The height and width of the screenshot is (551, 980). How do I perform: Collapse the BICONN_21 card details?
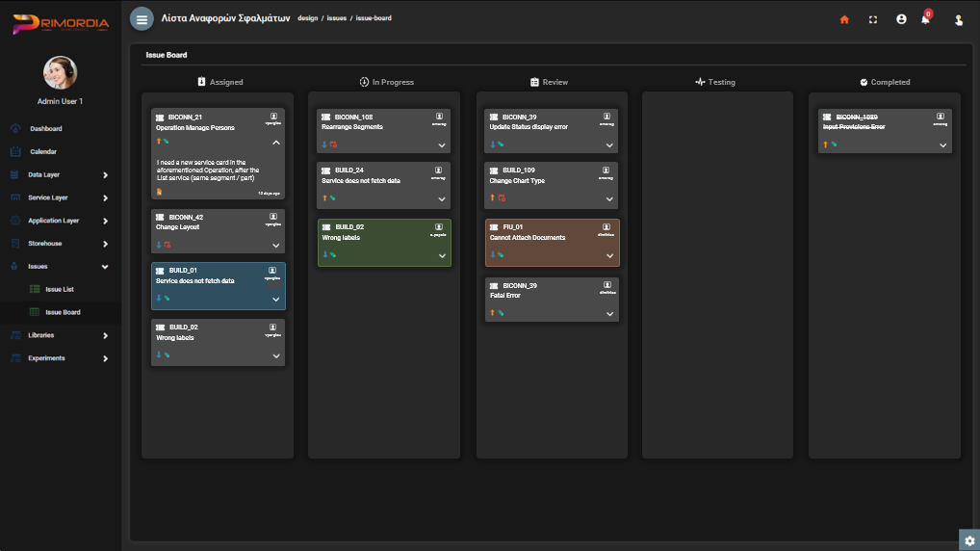pos(276,143)
